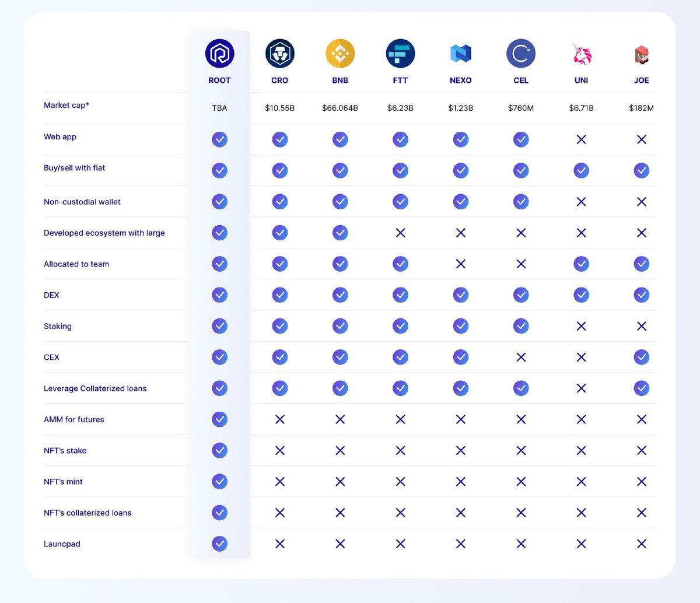Viewport: 700px width, 603px height.
Task: Click CEX cross for CEL
Action: pos(521,357)
